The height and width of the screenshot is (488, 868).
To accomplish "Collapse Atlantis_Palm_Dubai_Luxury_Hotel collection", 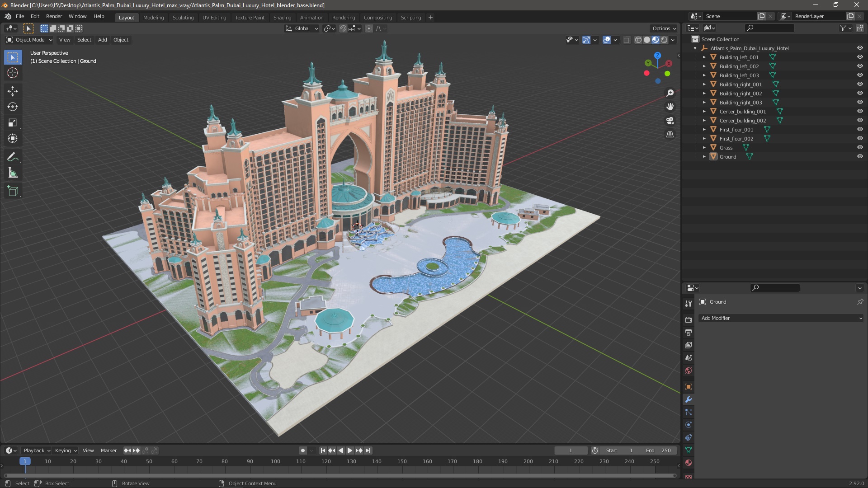I will click(x=695, y=48).
